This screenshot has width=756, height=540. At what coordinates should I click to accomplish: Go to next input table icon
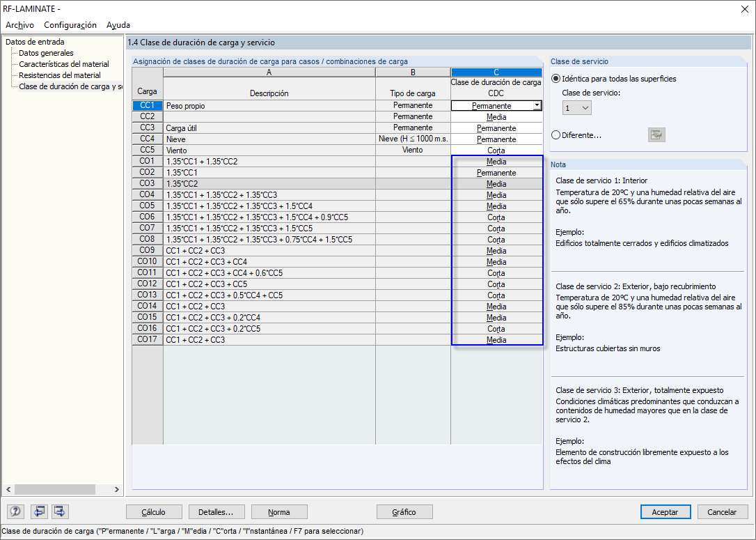pyautogui.click(x=60, y=511)
